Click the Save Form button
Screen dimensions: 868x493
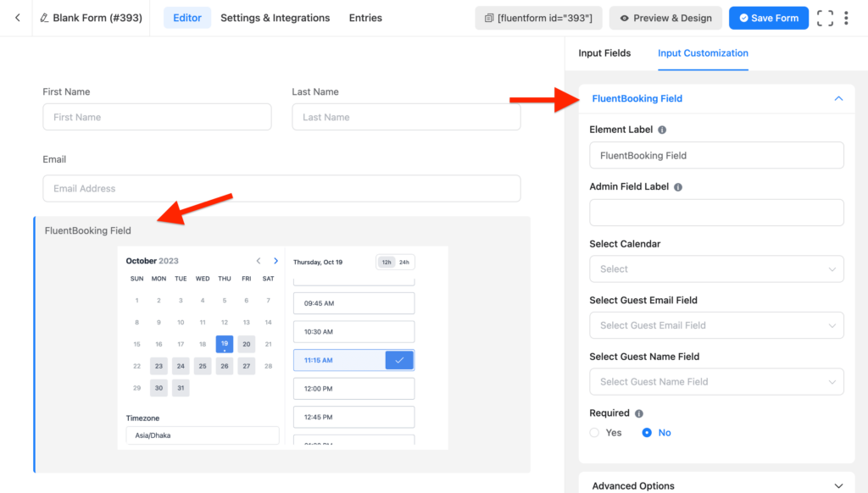pos(768,18)
